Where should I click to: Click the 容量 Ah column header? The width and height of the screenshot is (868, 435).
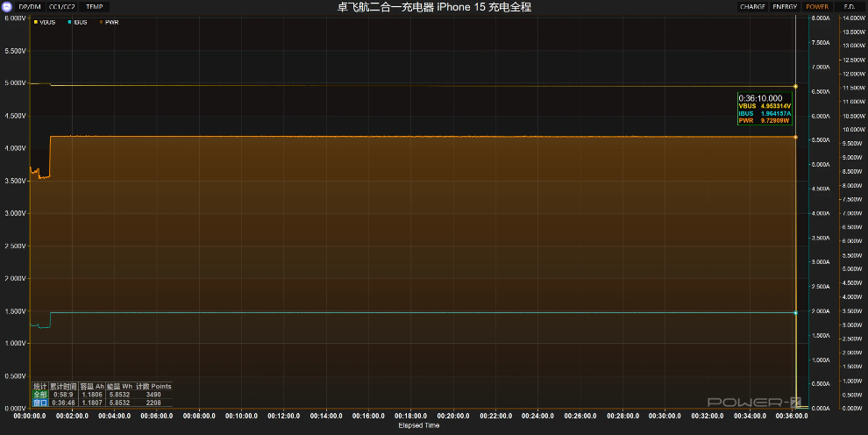click(x=92, y=386)
